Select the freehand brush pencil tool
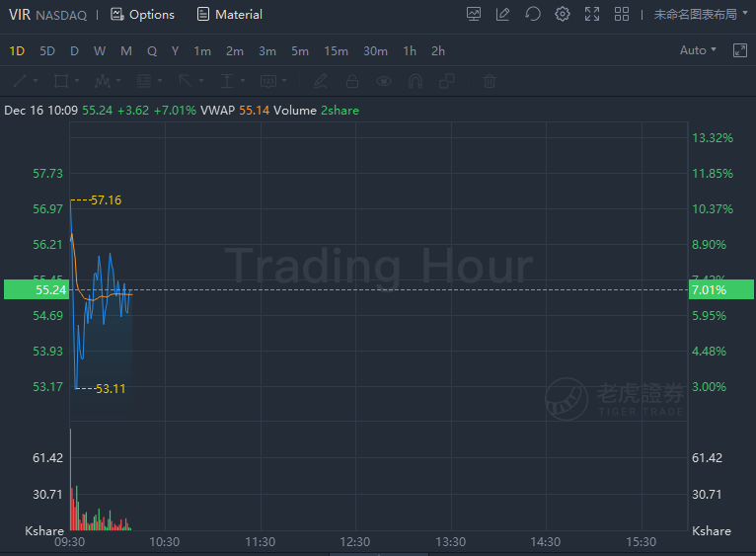 tap(321, 81)
